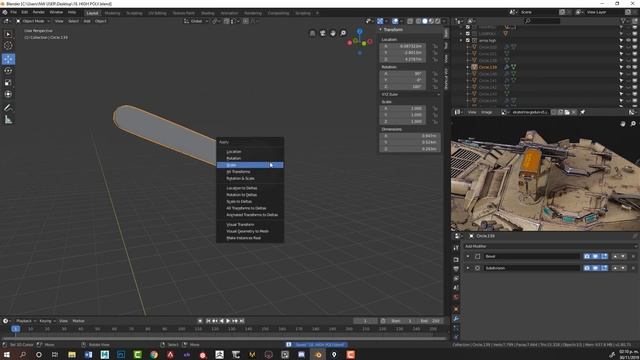Move Subdivision modifier up with arrow
640x360 pixels.
(616, 268)
